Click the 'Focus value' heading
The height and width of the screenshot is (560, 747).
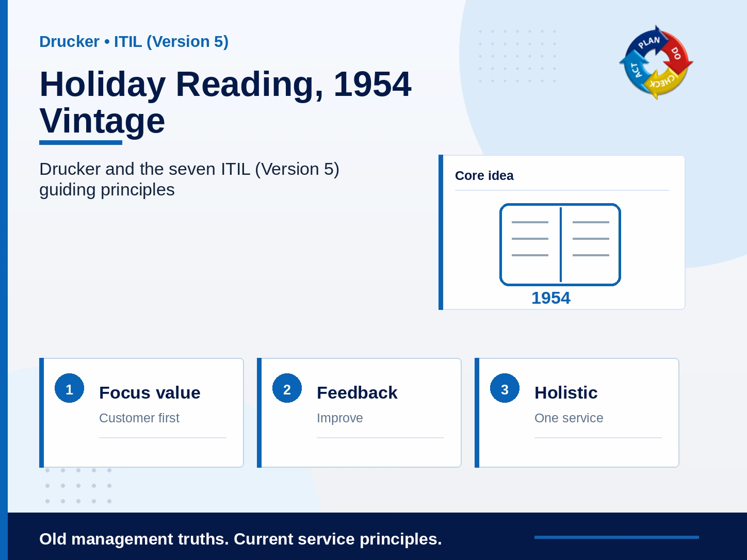(x=150, y=392)
